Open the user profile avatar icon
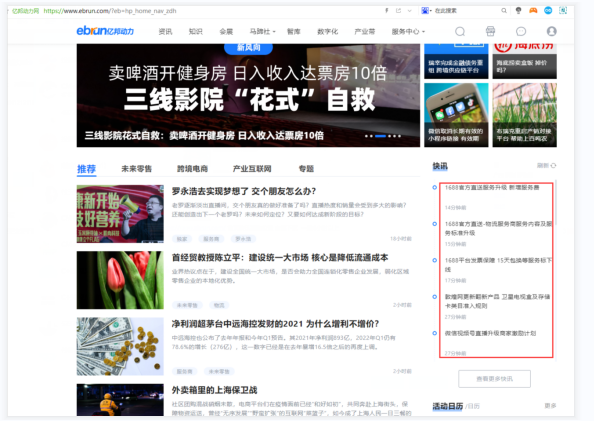 tap(552, 31)
